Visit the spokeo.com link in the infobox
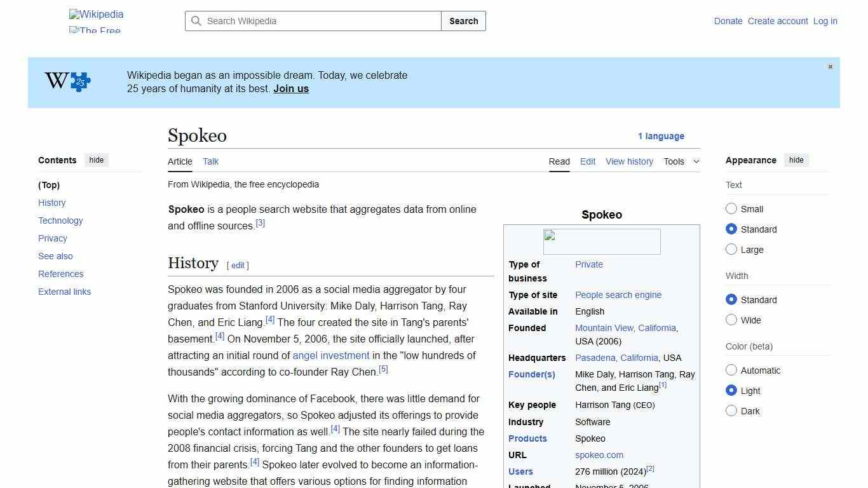 [x=599, y=455]
